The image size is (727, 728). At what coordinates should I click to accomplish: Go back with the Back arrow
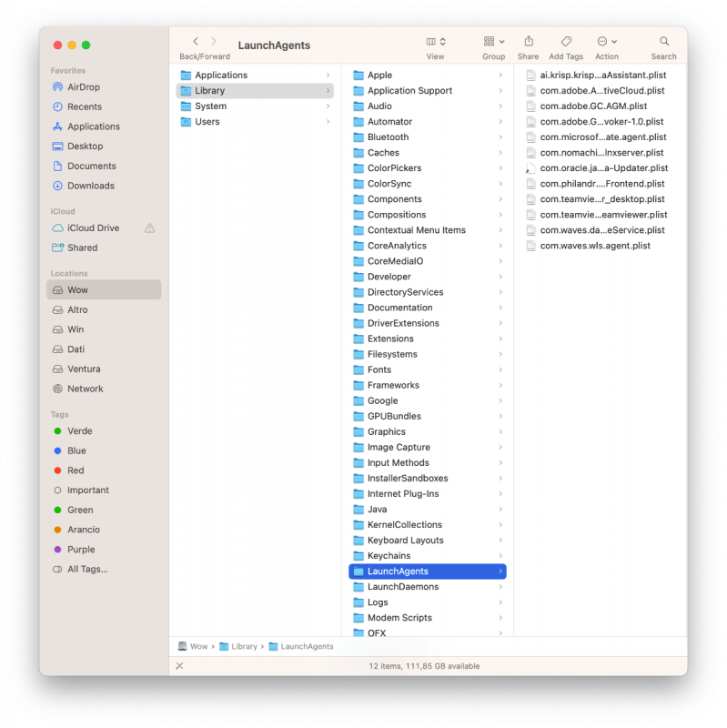[196, 41]
